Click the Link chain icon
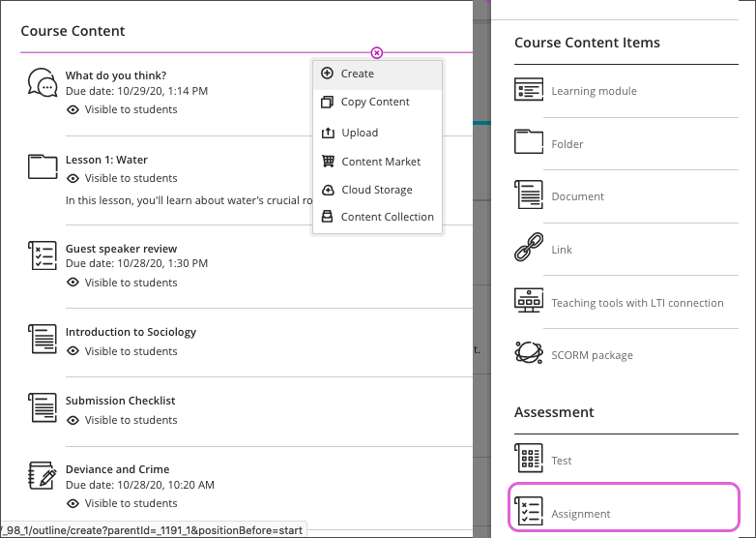This screenshot has width=756, height=538. (529, 249)
